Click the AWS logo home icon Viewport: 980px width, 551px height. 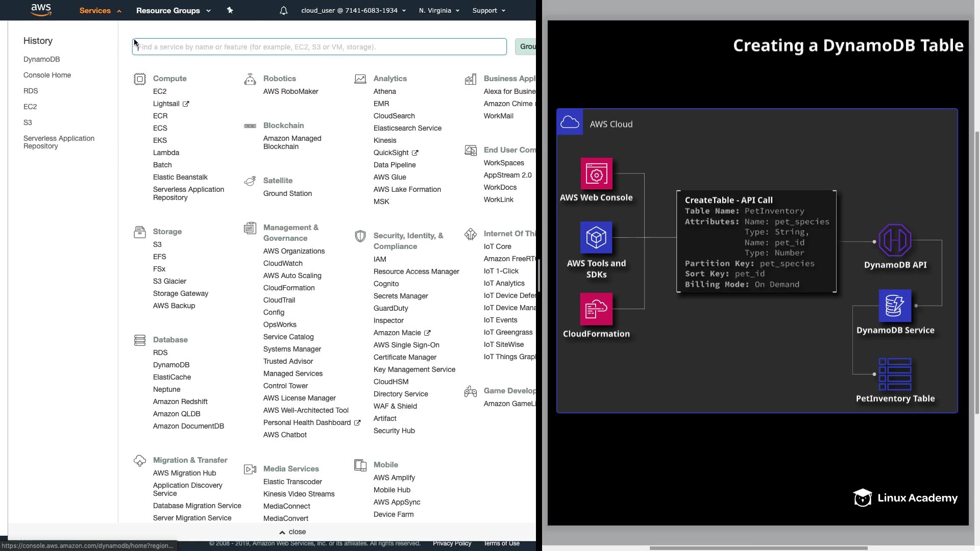[x=41, y=10]
